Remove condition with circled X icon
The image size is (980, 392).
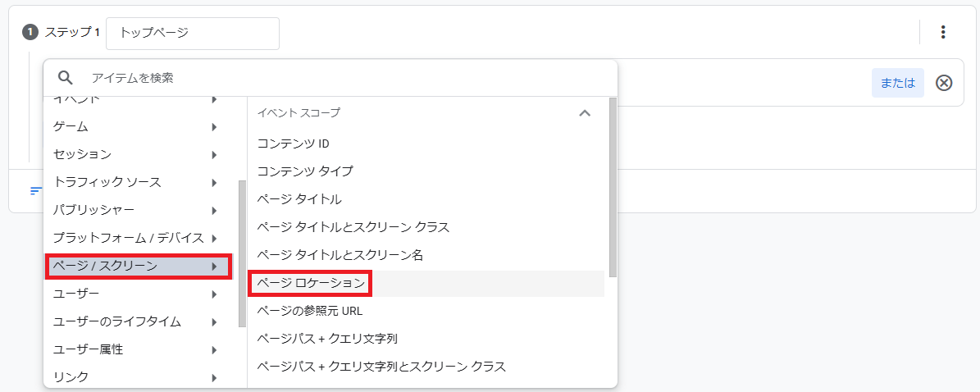(944, 83)
